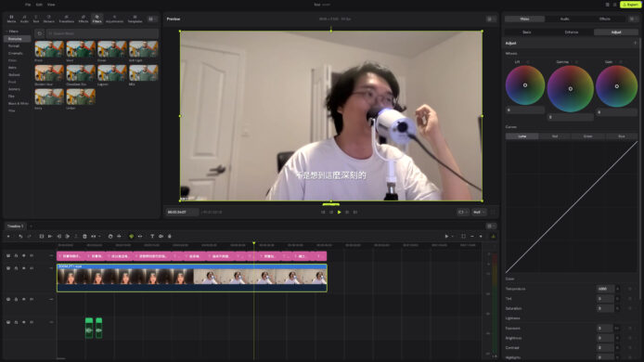Click the Gamma color wheel center
The height and width of the screenshot is (362, 644).
tap(571, 89)
